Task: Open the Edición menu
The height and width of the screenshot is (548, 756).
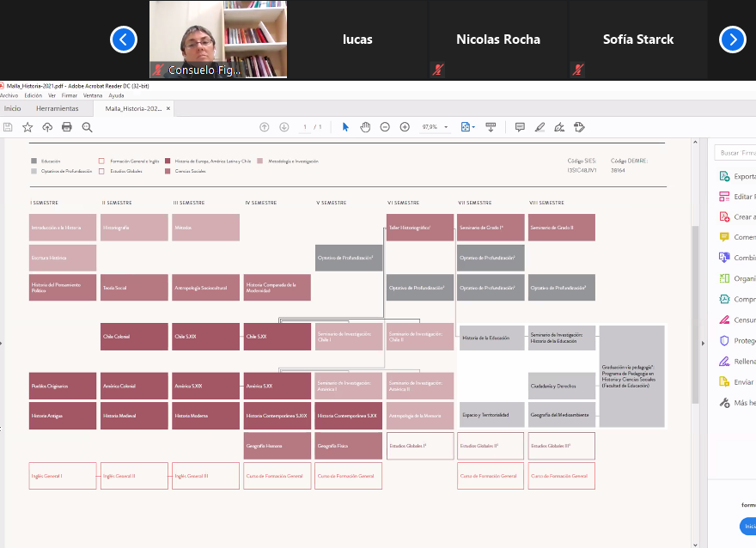Action: tap(34, 95)
